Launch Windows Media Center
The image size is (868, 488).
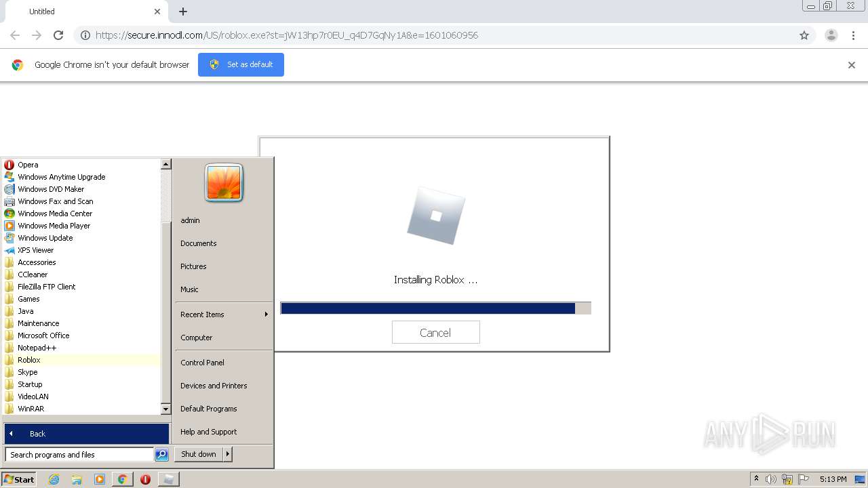(x=81, y=213)
